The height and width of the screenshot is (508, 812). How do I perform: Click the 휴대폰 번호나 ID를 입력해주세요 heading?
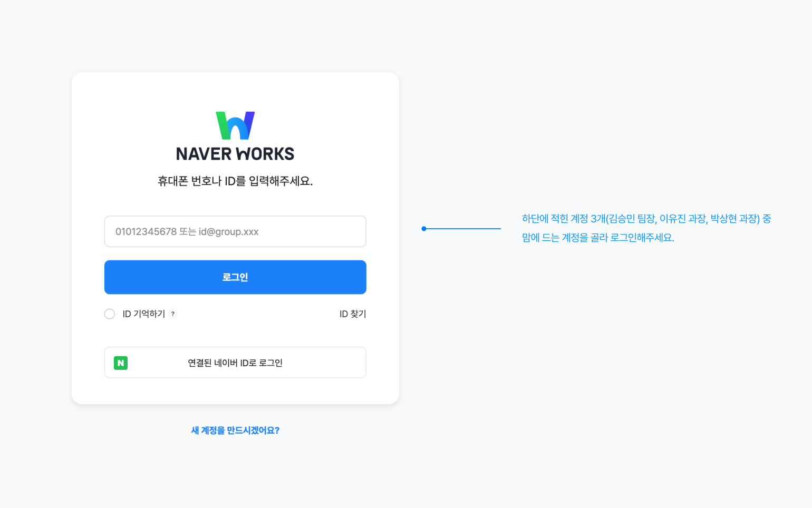235,181
